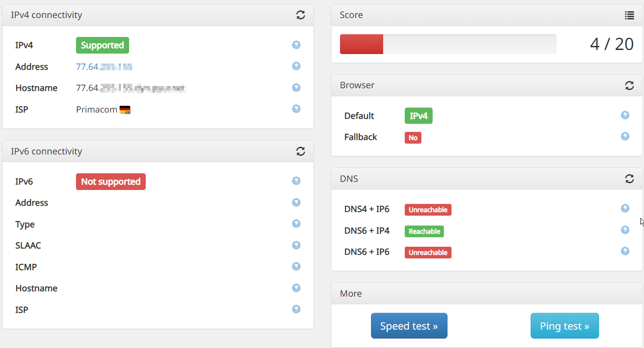The height and width of the screenshot is (348, 644).
Task: Click the Unreachable badge for DNS6 + IP6
Action: click(428, 253)
